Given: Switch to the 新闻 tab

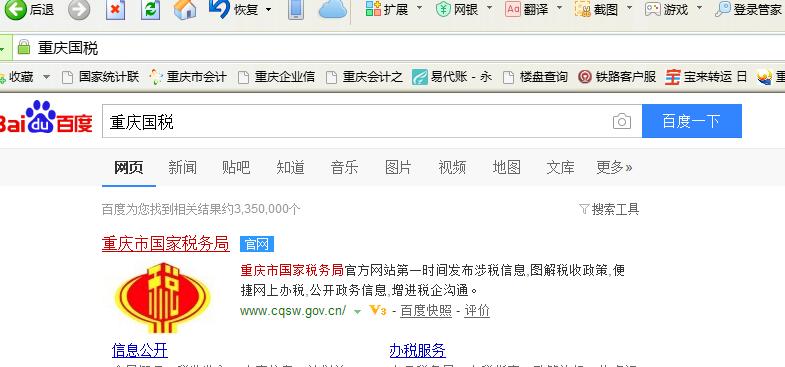Looking at the screenshot, I should (x=182, y=167).
